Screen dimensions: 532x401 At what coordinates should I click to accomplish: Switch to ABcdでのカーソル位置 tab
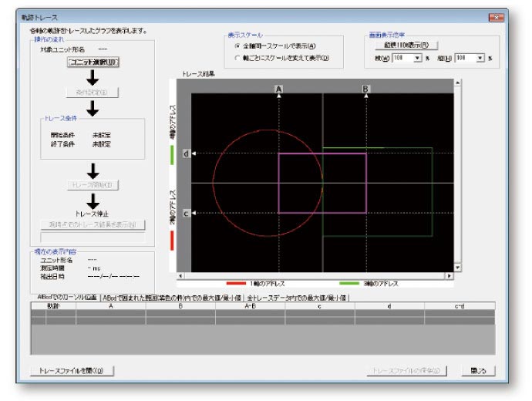68,297
